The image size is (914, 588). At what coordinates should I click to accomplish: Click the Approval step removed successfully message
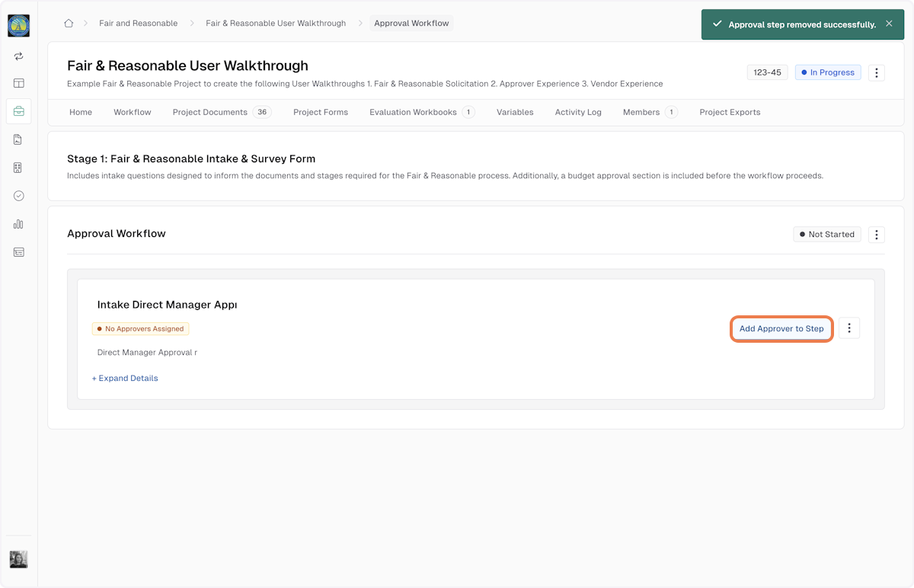802,25
